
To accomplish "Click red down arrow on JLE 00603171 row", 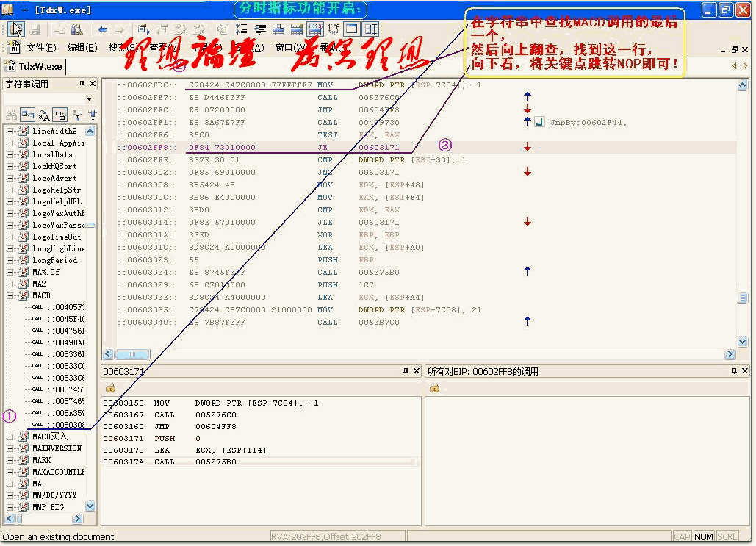I will [528, 221].
